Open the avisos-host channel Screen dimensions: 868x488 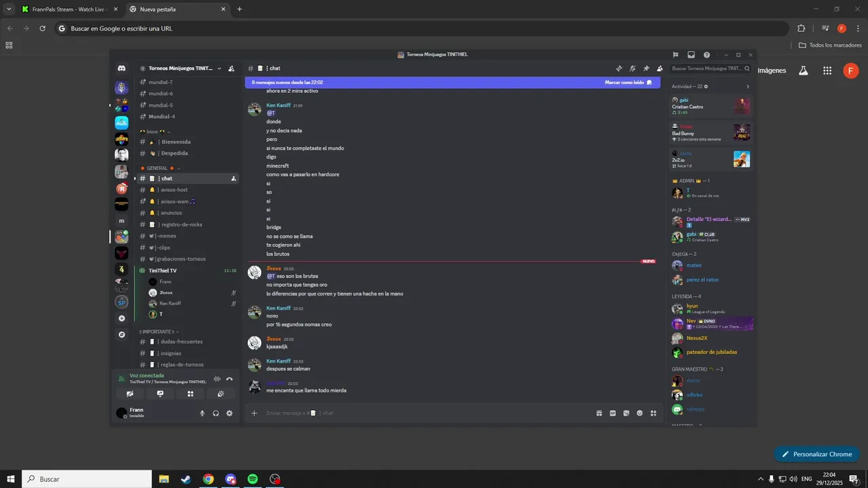tap(188, 190)
